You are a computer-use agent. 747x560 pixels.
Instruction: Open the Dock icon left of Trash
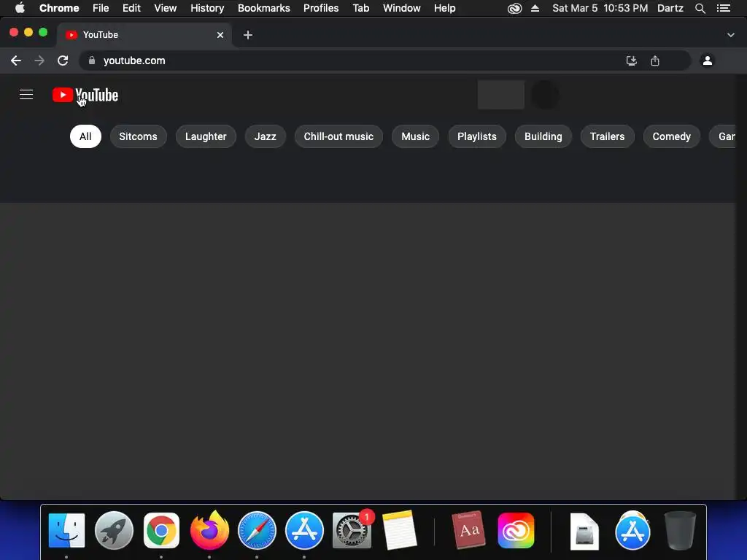[x=632, y=531]
